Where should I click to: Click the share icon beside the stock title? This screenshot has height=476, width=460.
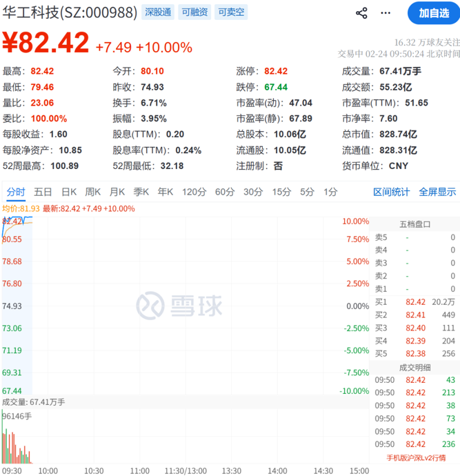pyautogui.click(x=361, y=12)
